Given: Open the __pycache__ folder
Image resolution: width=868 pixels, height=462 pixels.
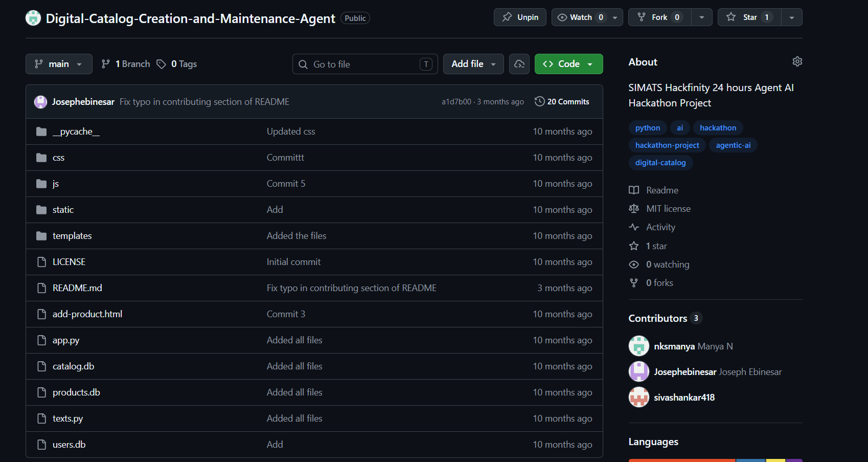Looking at the screenshot, I should coord(76,131).
